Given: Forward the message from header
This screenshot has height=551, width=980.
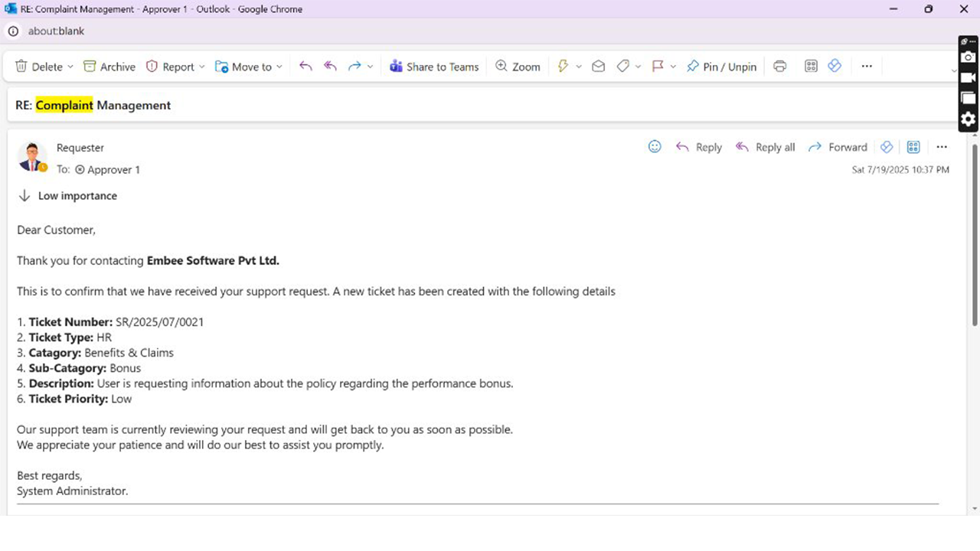Looking at the screenshot, I should (x=838, y=147).
